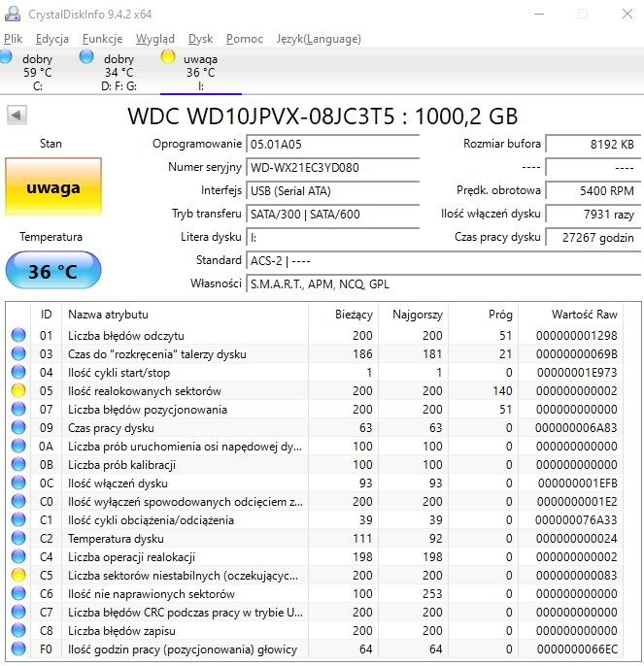Open the Dysk menu
The height and width of the screenshot is (666, 644).
coord(200,39)
